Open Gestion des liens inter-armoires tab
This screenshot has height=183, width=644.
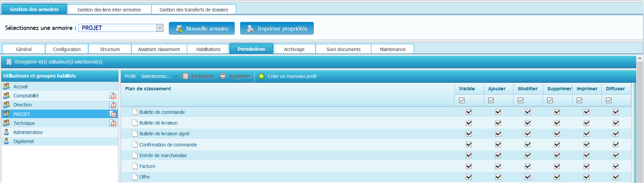click(x=109, y=10)
